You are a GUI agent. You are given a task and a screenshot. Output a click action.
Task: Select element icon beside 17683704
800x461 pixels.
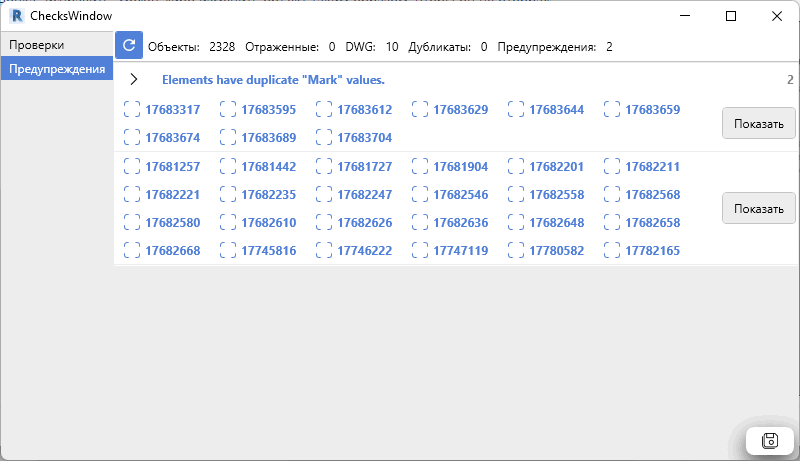pos(323,137)
